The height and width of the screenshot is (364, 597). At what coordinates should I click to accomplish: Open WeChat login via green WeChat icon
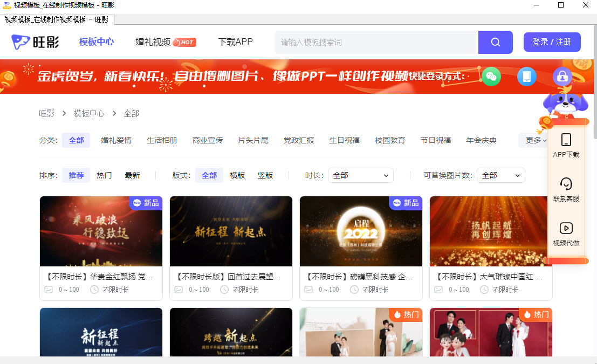click(x=491, y=77)
